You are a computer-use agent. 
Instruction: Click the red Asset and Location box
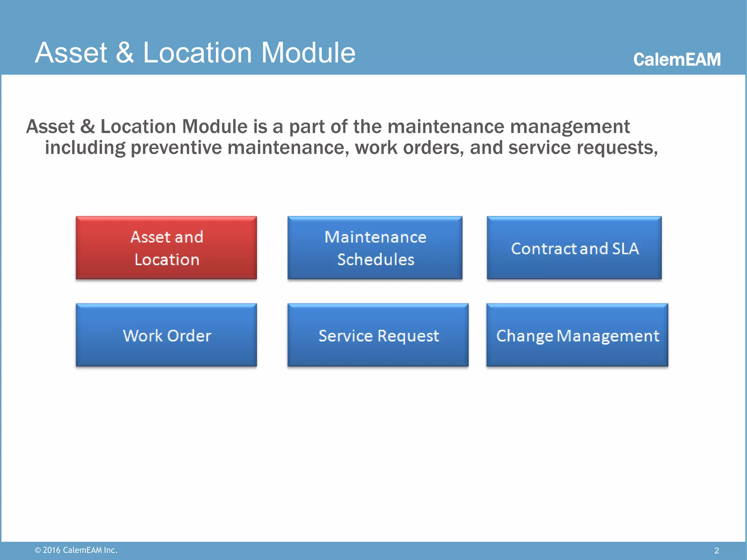[x=166, y=248]
